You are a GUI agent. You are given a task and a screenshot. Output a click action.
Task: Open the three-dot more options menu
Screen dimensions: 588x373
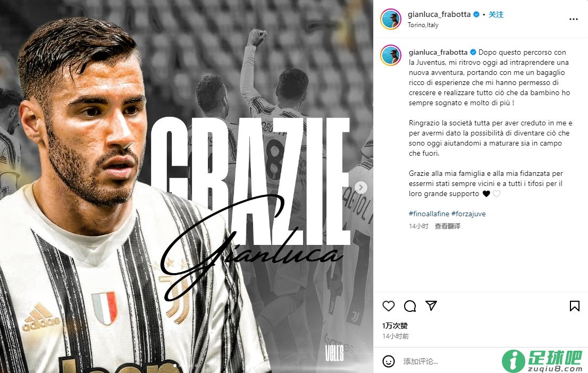(573, 19)
